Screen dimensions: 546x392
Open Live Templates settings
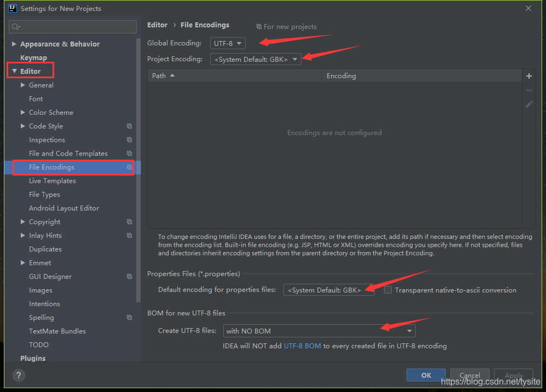tap(52, 181)
